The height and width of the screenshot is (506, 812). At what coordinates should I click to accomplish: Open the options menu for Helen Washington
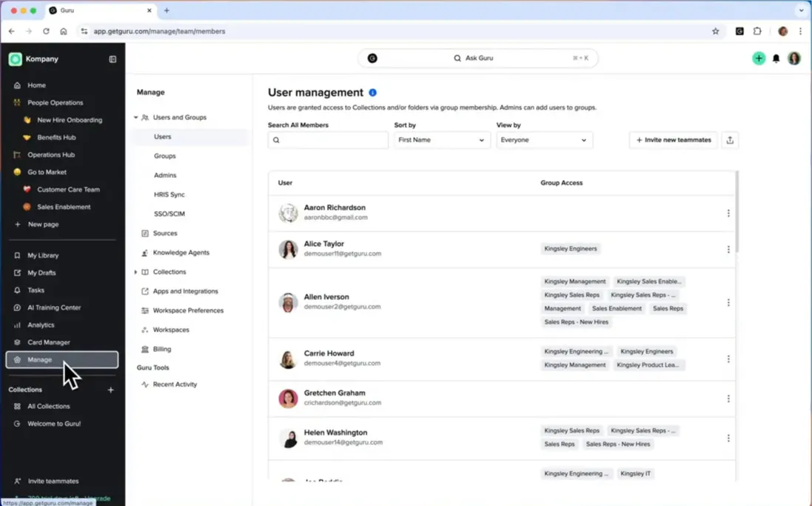tap(728, 438)
